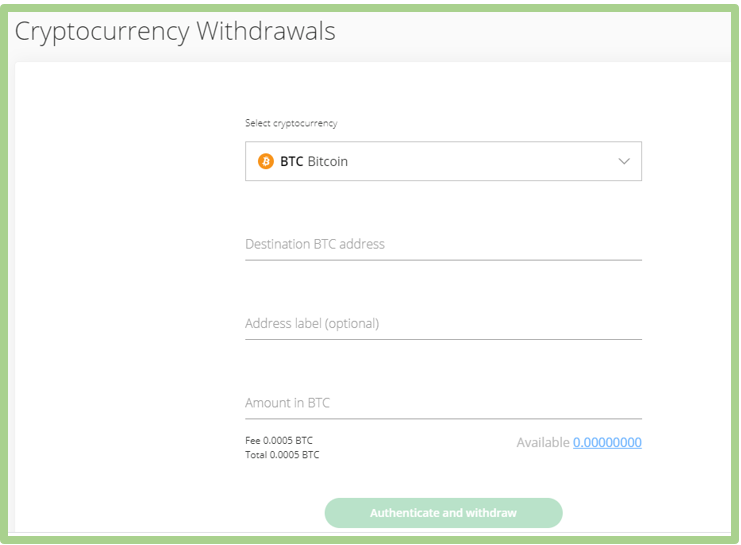741x545 pixels.
Task: Focus the Destination BTC address field
Action: click(x=443, y=244)
